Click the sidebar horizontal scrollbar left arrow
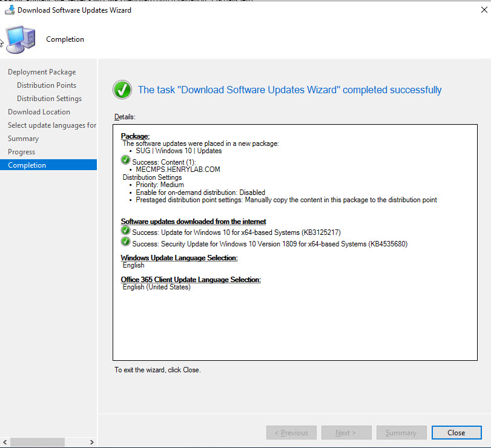The width and height of the screenshot is (491, 448). 5,442
